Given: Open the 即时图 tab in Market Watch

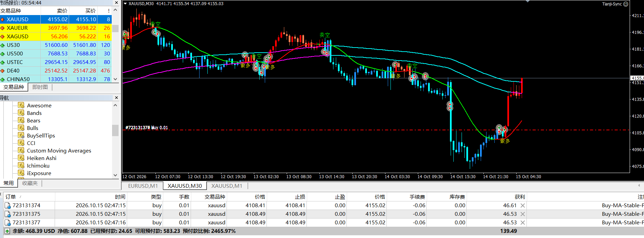Looking at the screenshot, I should coord(40,87).
